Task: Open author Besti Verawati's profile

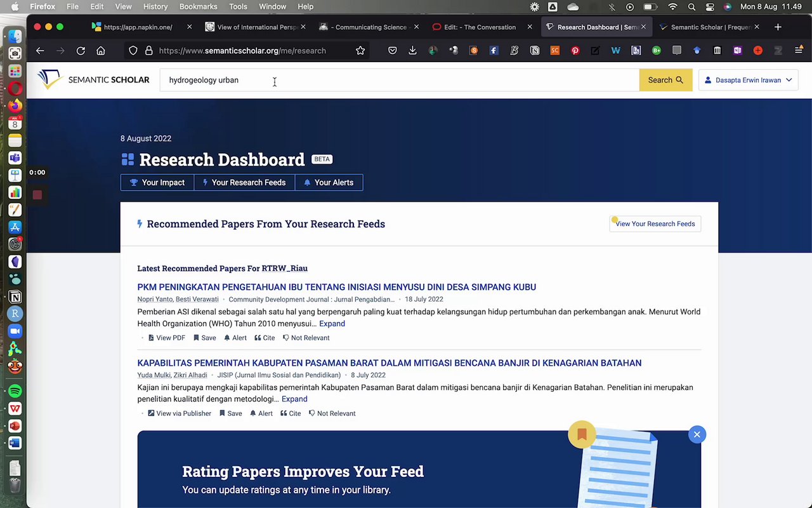Action: [x=197, y=299]
